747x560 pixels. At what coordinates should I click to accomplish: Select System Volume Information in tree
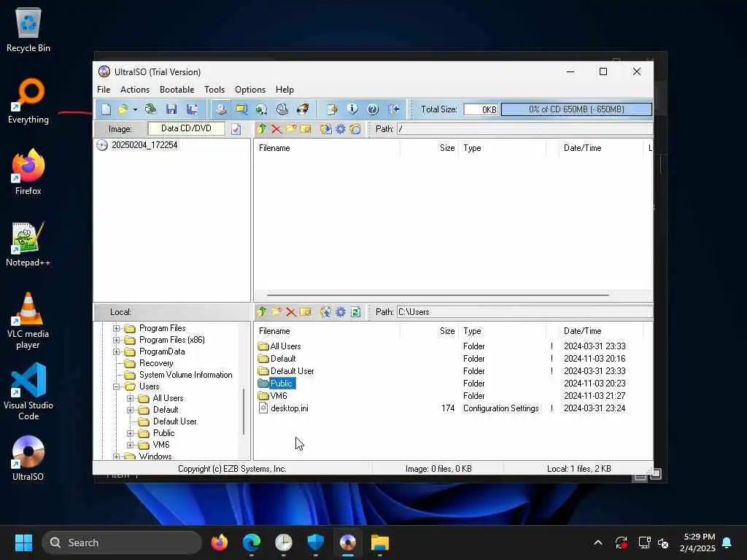point(186,375)
